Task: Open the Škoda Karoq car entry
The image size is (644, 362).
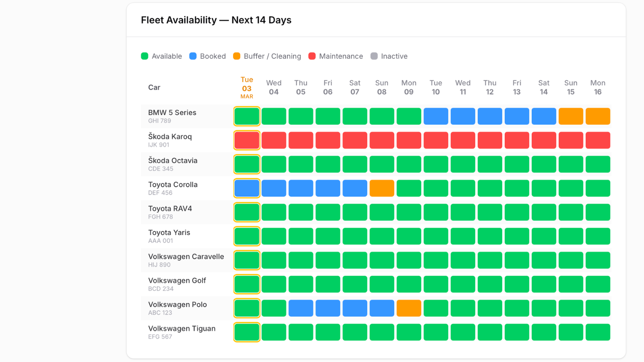Action: click(170, 140)
